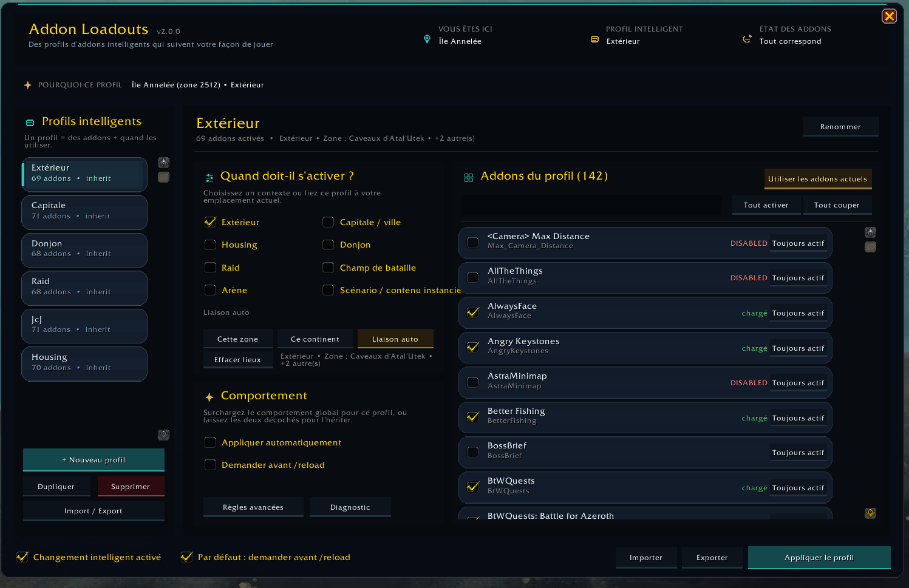The height and width of the screenshot is (588, 909).
Task: Open Toujours actif dropdown for BossBrief
Action: (798, 453)
